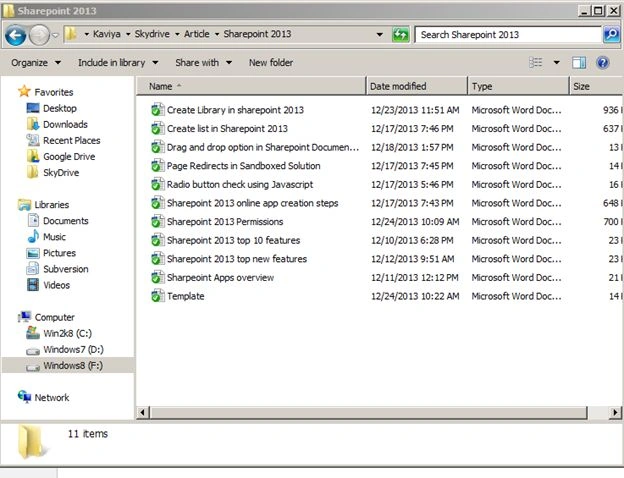Click the Back navigation arrow button
624x478 pixels.
(16, 35)
